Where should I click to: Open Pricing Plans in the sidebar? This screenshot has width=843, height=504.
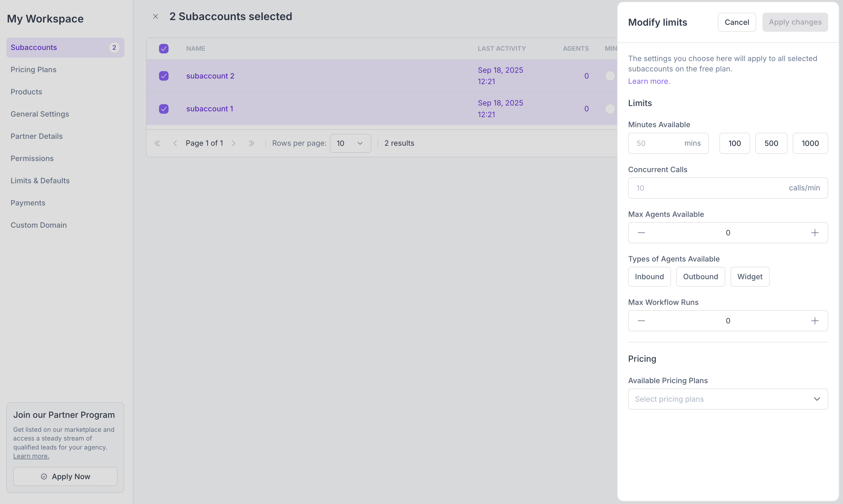click(33, 70)
